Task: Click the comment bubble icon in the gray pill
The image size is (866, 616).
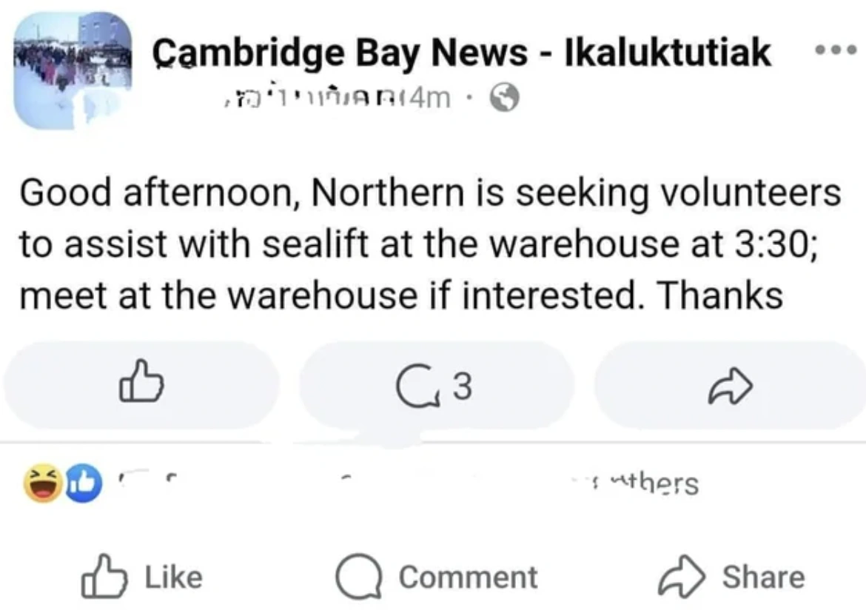Action: pyautogui.click(x=410, y=385)
